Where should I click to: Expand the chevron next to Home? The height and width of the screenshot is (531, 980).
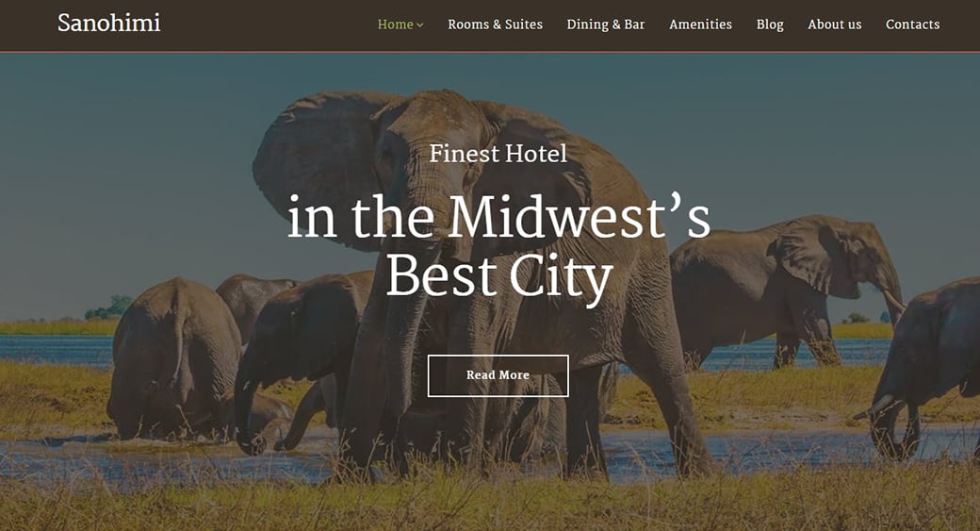tap(420, 25)
